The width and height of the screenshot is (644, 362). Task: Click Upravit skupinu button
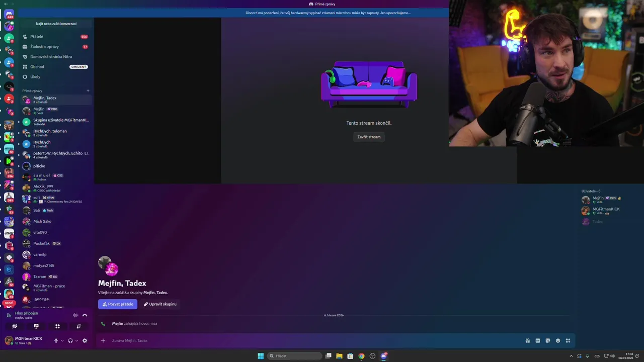pyautogui.click(x=160, y=304)
